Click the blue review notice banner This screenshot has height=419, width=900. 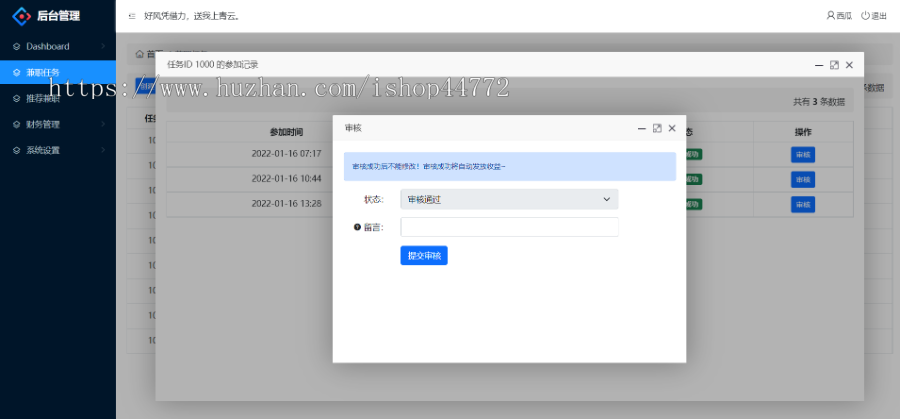pyautogui.click(x=510, y=166)
